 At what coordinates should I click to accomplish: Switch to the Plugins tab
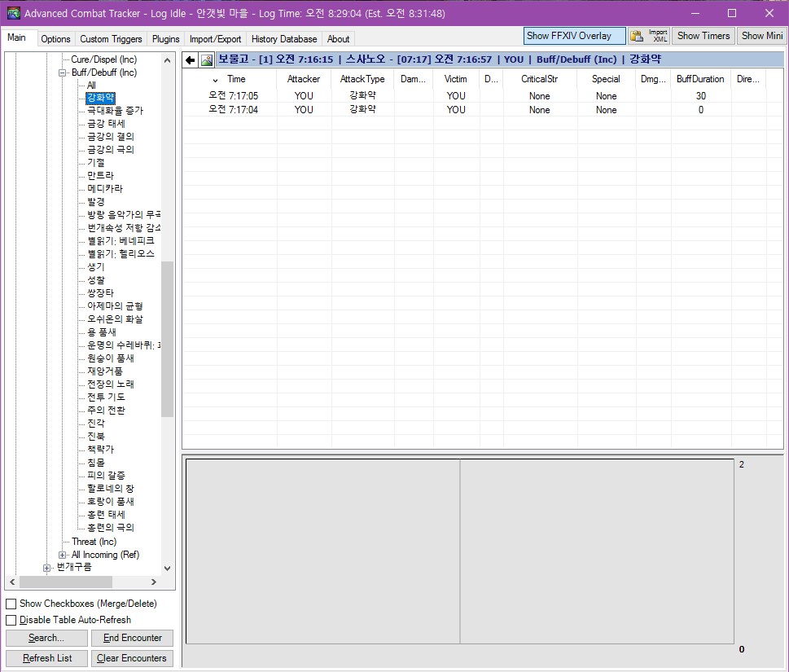coord(166,39)
